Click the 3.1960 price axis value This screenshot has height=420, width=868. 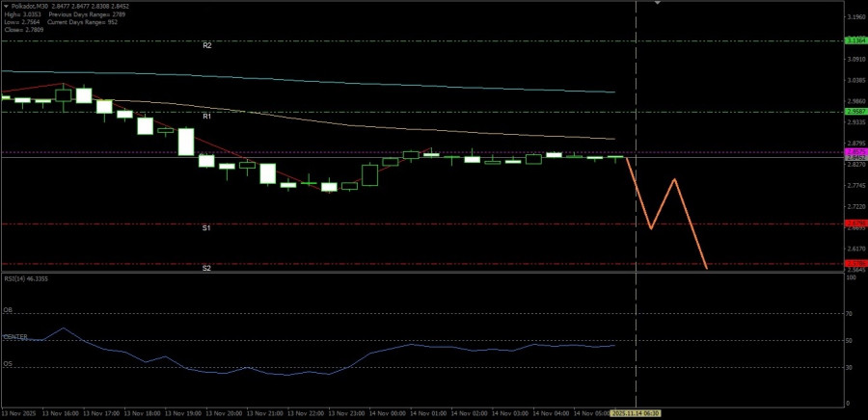(855, 17)
